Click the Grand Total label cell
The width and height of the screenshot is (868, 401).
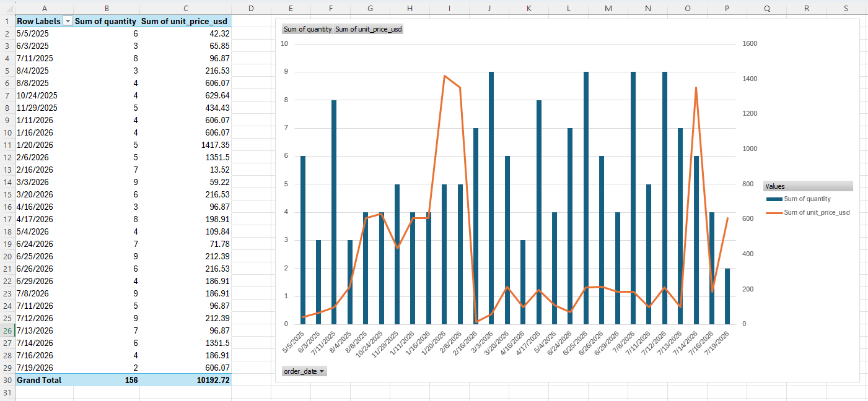44,380
